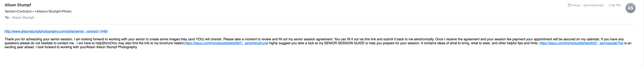This screenshot has height=66, width=644.
Task: Open the senior_contract-1449 website link
Action: click(56, 31)
